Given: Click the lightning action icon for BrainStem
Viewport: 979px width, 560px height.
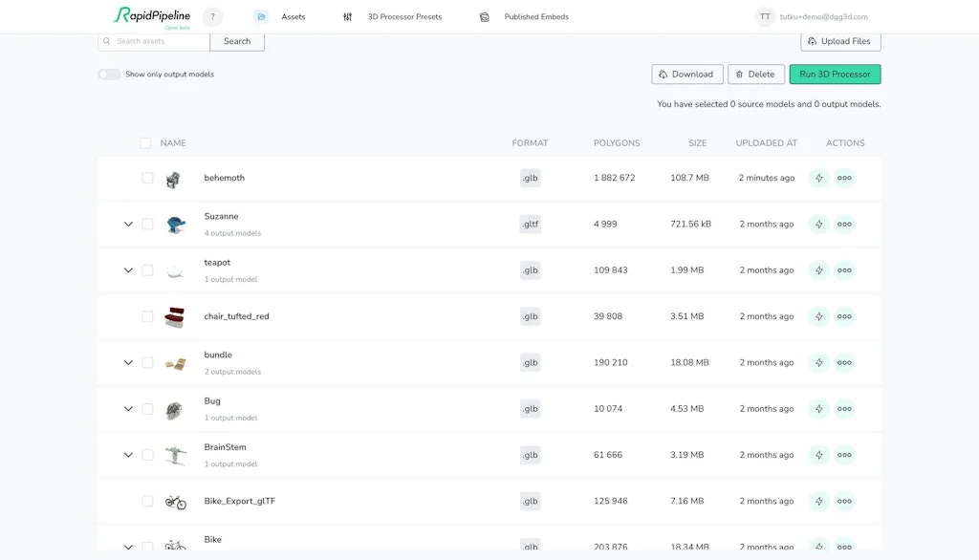Looking at the screenshot, I should click(x=819, y=454).
